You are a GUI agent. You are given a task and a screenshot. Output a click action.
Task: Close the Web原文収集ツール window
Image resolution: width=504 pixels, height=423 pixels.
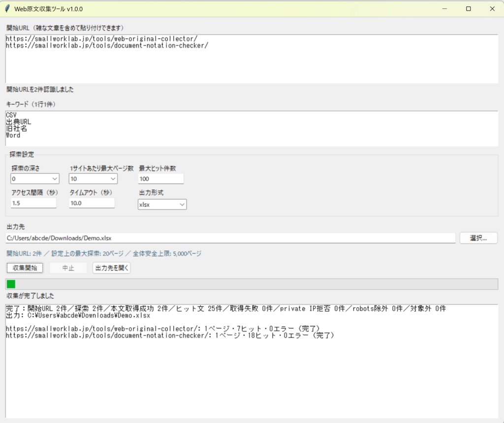492,9
